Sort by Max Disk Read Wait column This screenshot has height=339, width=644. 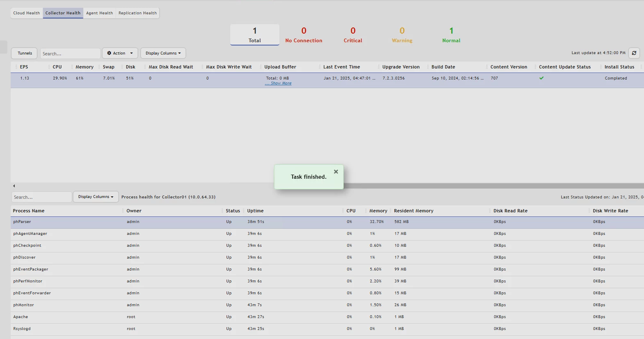point(171,67)
